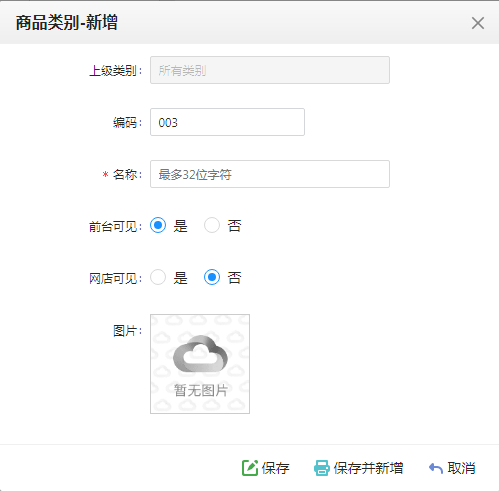Image resolution: width=499 pixels, height=491 pixels.
Task: Click the 编码 input field
Action: 227,122
